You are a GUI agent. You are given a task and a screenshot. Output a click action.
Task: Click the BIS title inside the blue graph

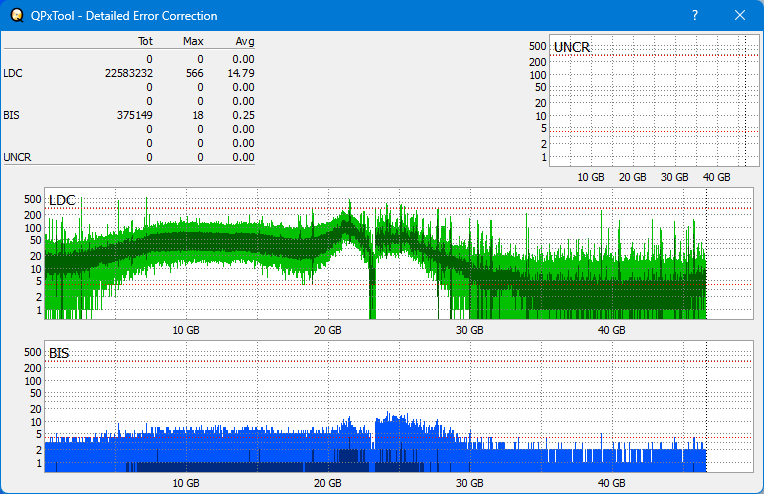tap(59, 353)
